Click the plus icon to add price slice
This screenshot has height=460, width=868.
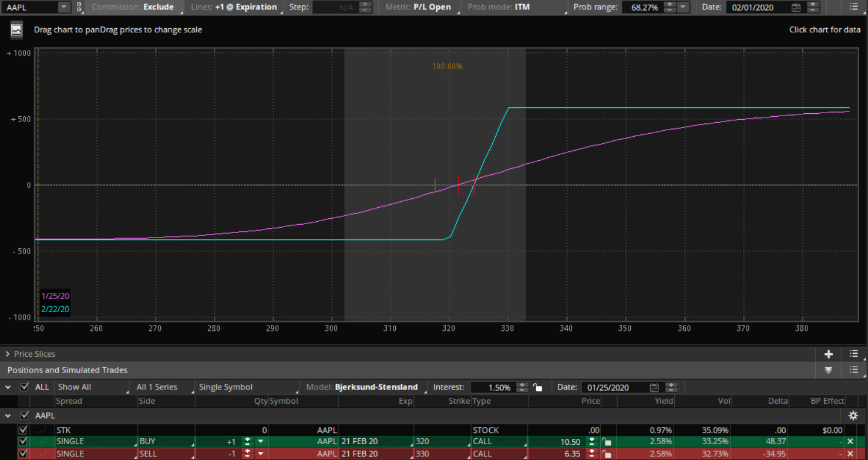click(829, 354)
